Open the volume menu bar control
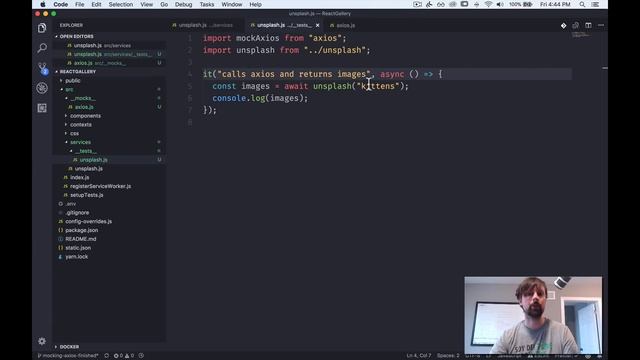The height and width of the screenshot is (360, 640). [500, 4]
